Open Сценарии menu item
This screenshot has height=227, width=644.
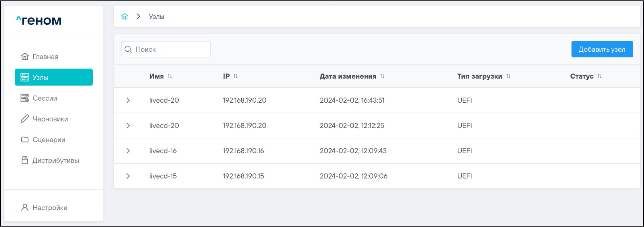[49, 140]
